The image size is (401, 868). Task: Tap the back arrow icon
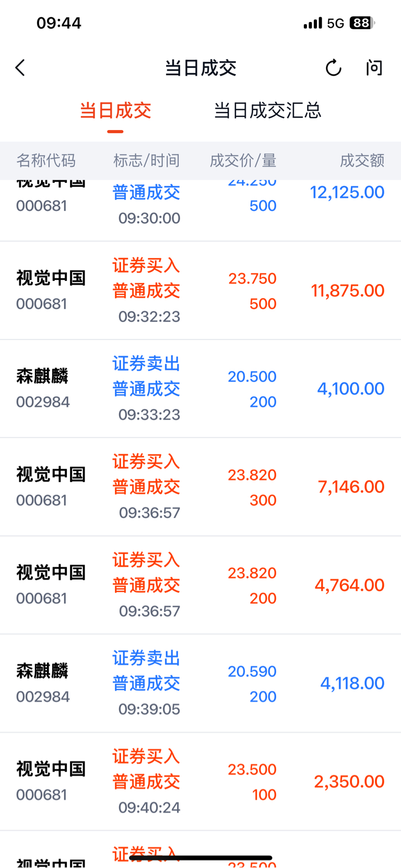20,68
